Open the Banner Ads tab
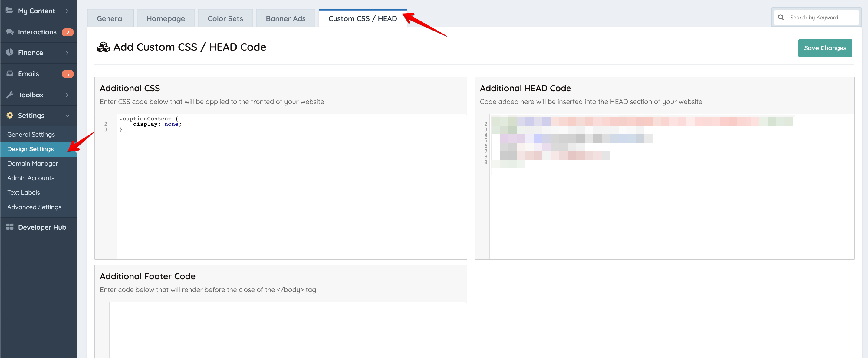Screen dimensions: 868x358 pos(285,18)
